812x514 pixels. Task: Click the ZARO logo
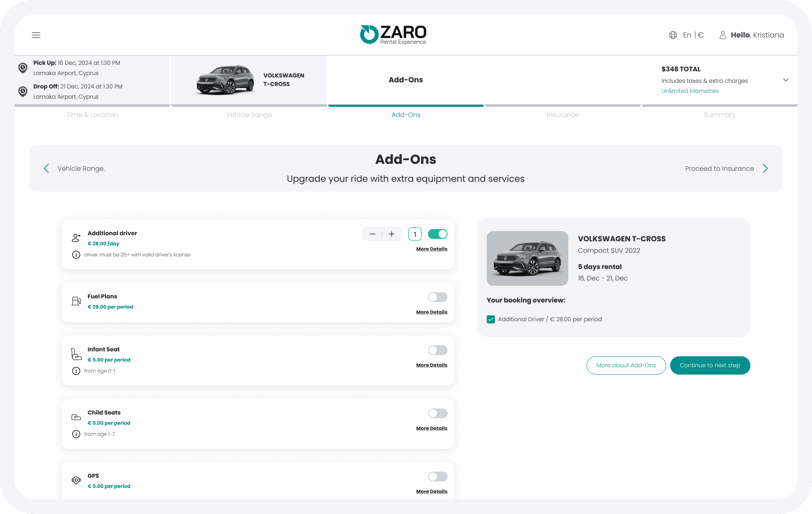click(x=393, y=35)
